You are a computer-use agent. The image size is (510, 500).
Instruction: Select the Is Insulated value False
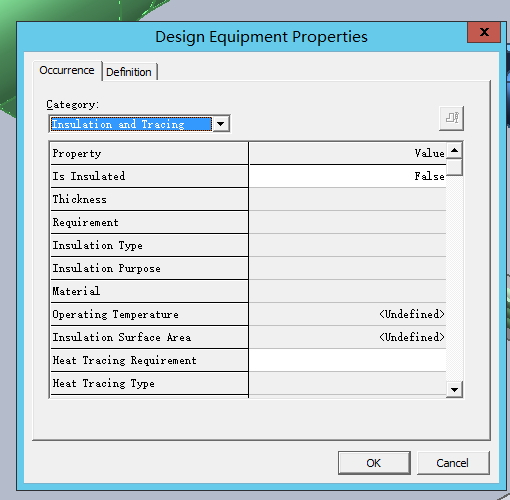[348, 176]
